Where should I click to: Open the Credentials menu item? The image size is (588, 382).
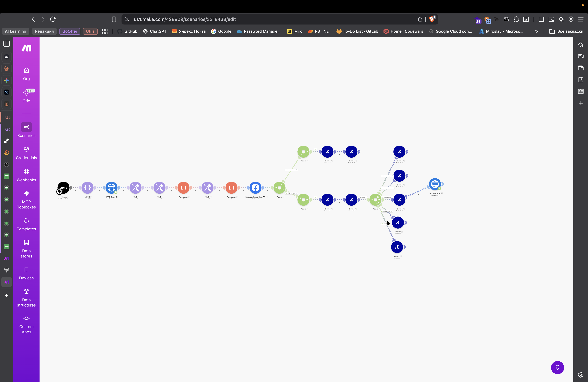[x=26, y=153]
